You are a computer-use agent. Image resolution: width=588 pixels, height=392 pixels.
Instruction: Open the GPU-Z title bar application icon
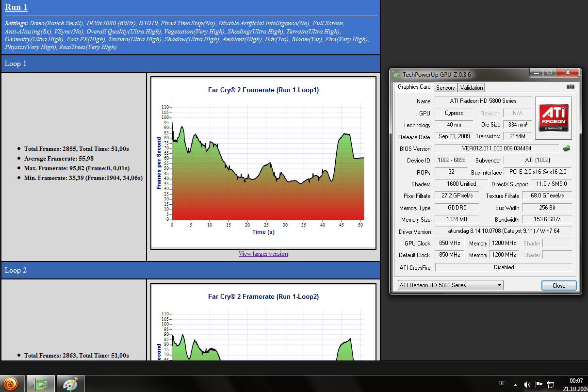397,74
